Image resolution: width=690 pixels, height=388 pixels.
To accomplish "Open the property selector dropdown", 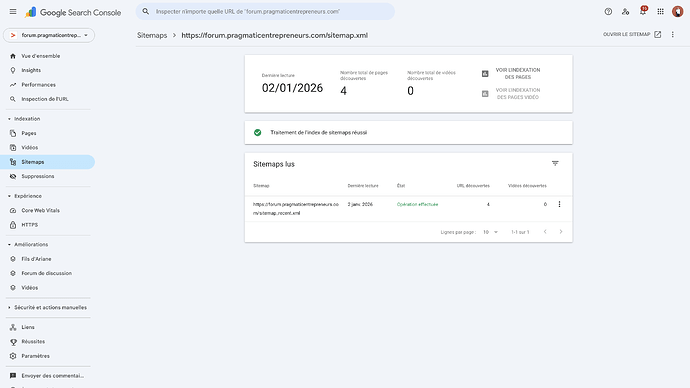I will [x=49, y=35].
